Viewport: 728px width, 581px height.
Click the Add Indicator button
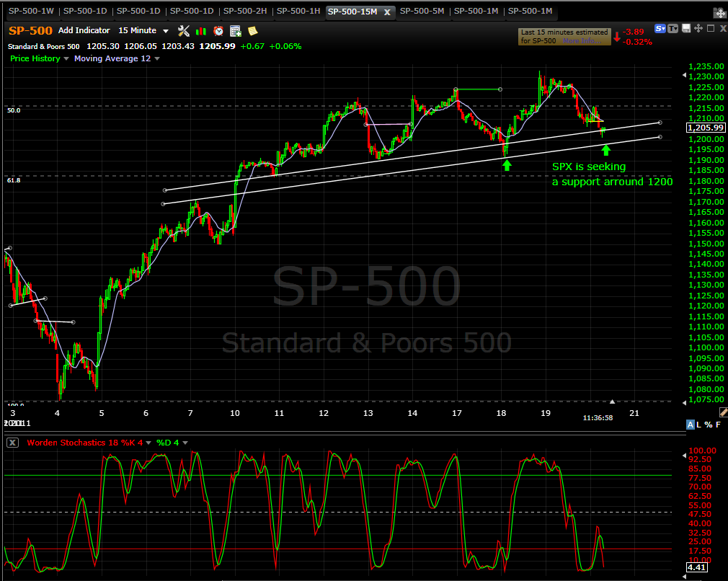pyautogui.click(x=84, y=30)
